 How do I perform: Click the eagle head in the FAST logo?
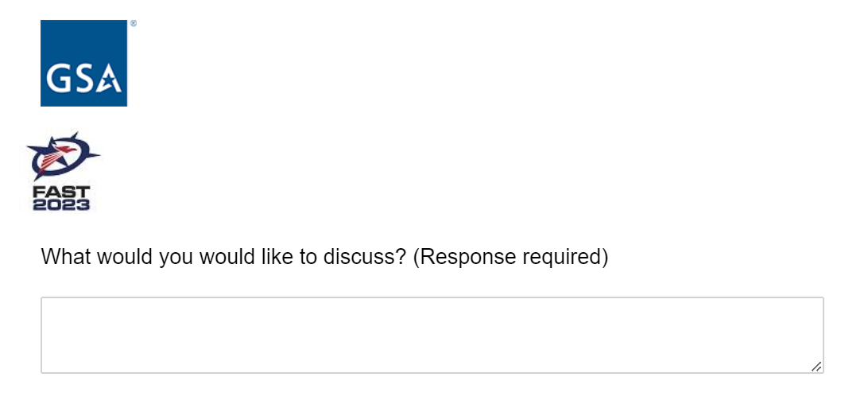click(x=72, y=147)
